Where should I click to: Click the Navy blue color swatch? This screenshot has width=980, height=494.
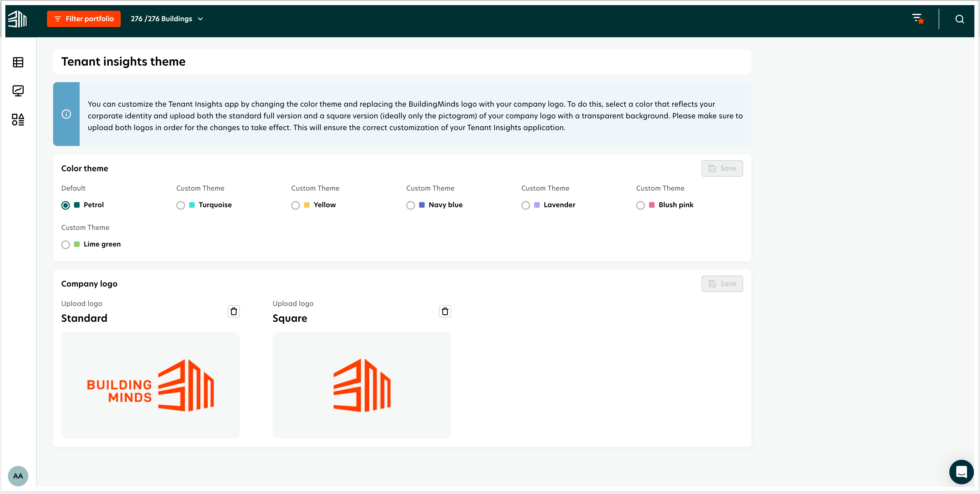coord(422,205)
